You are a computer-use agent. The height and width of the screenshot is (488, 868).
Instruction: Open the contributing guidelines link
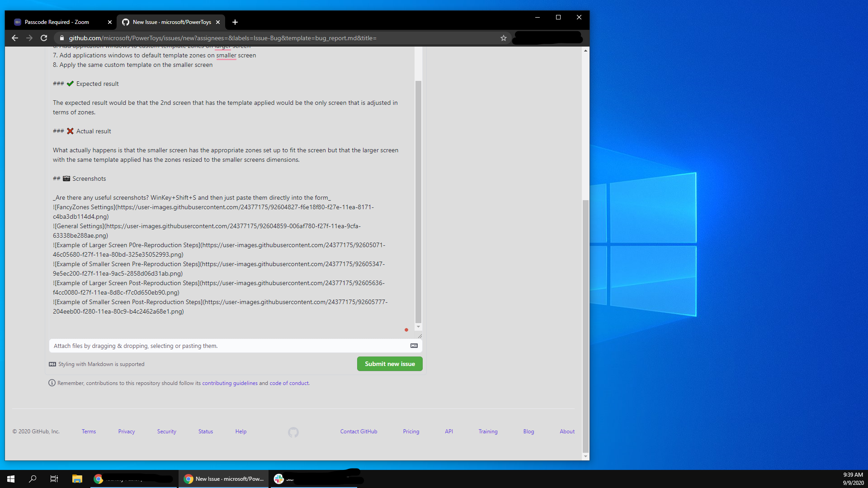(230, 383)
